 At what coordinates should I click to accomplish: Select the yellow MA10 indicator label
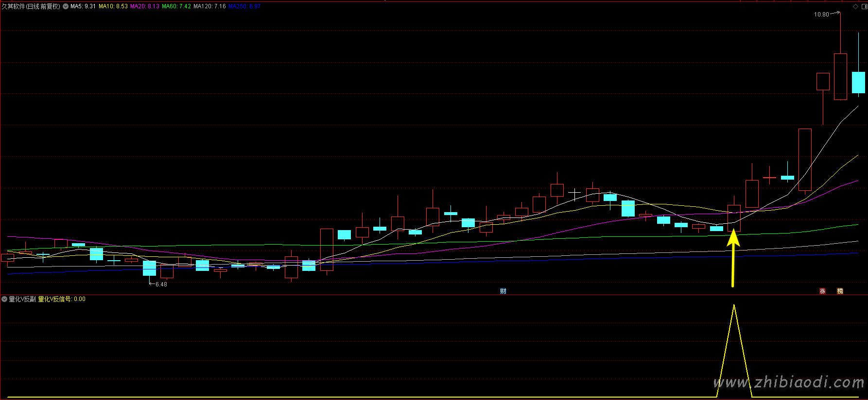(113, 6)
